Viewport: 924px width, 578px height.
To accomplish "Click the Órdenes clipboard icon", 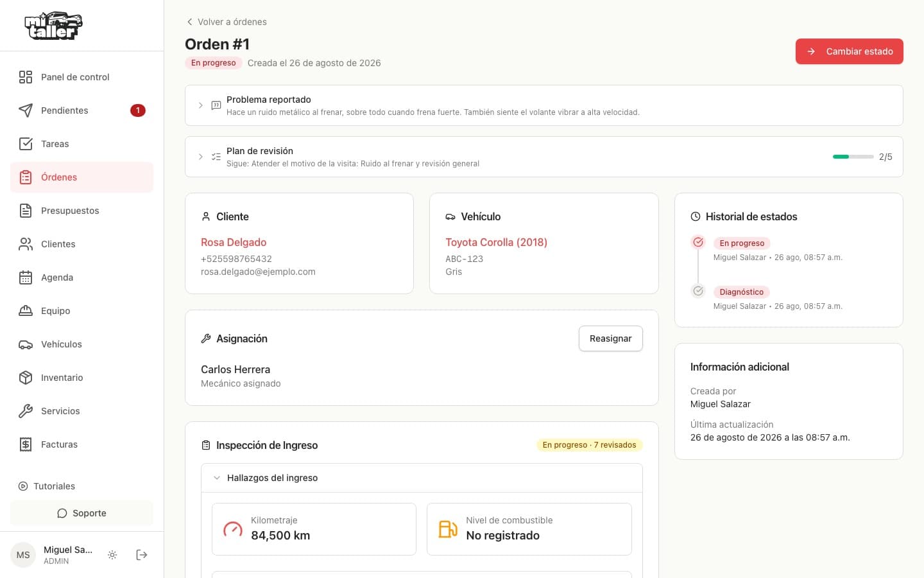I will (x=26, y=177).
